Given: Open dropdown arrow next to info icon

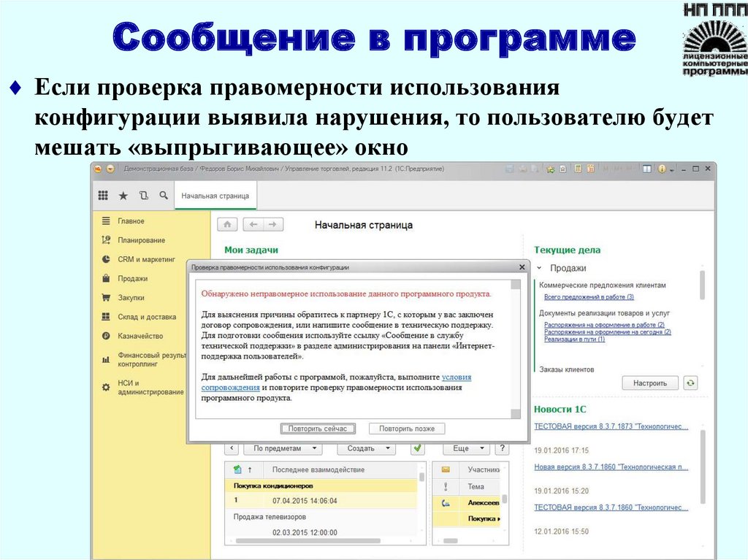Looking at the screenshot, I should coord(672,170).
